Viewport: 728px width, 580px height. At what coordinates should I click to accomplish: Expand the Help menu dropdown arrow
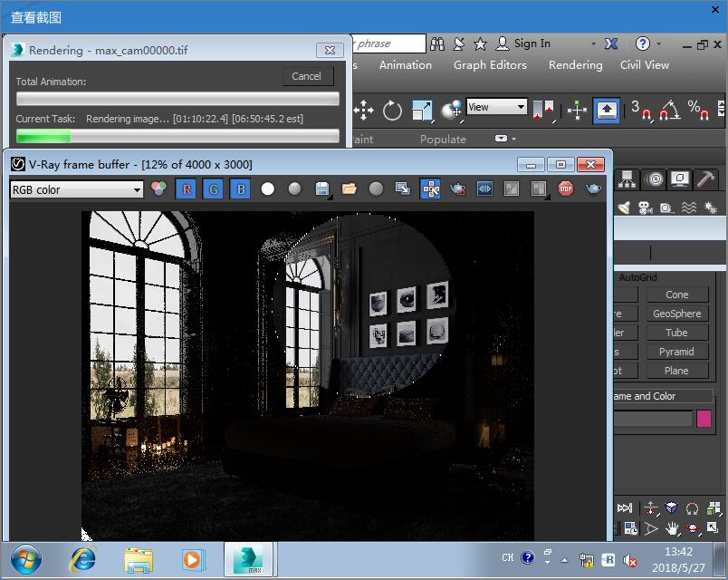pyautogui.click(x=658, y=43)
